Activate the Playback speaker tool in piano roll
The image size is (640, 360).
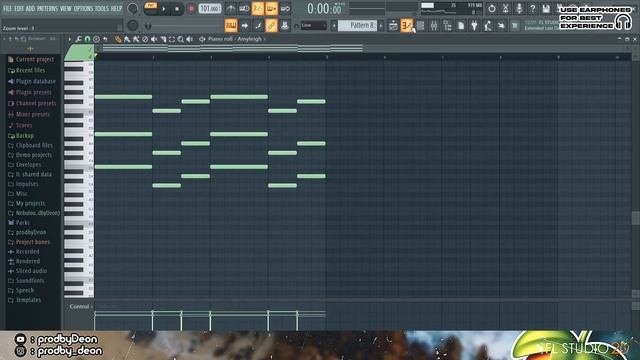click(189, 39)
